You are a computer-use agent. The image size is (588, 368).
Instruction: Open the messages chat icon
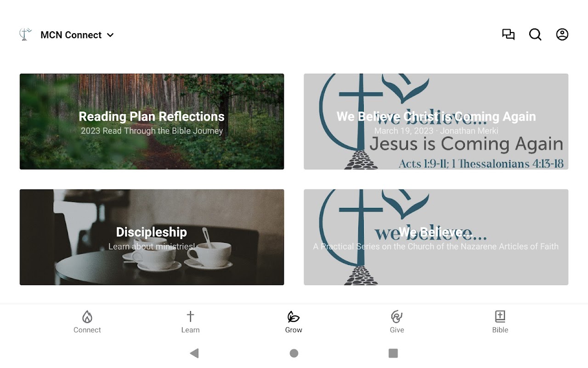click(x=508, y=34)
